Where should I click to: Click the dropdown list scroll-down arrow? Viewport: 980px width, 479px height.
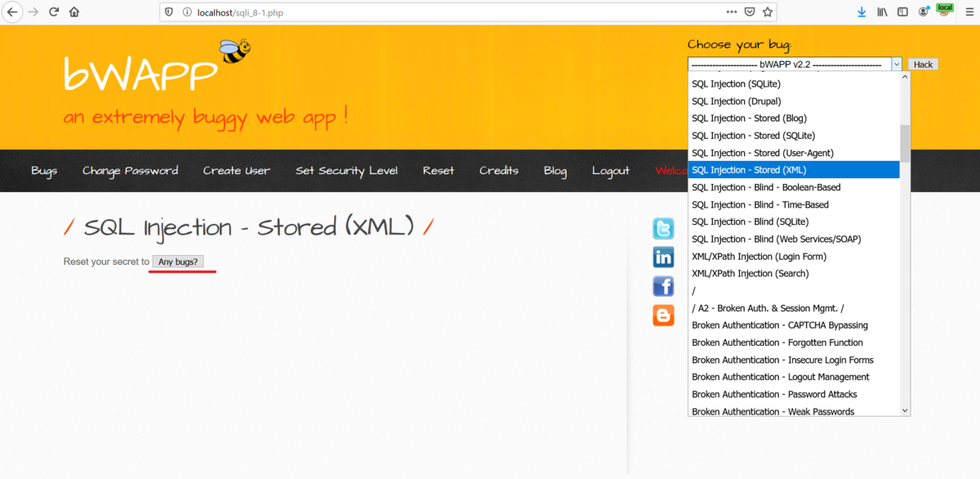tap(905, 411)
